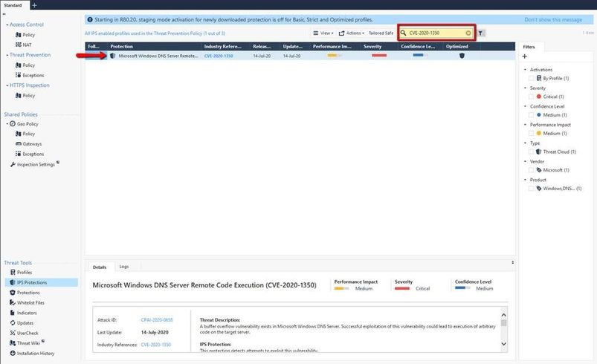
Task: Open HTTPS Inspection Policy icon
Action: (19, 96)
